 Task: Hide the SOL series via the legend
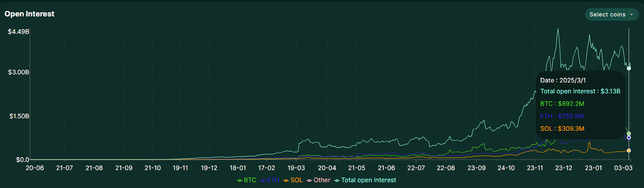tap(293, 180)
